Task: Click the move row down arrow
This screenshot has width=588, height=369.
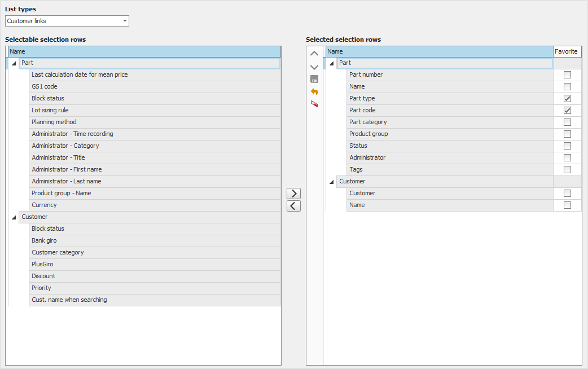Action: click(314, 67)
